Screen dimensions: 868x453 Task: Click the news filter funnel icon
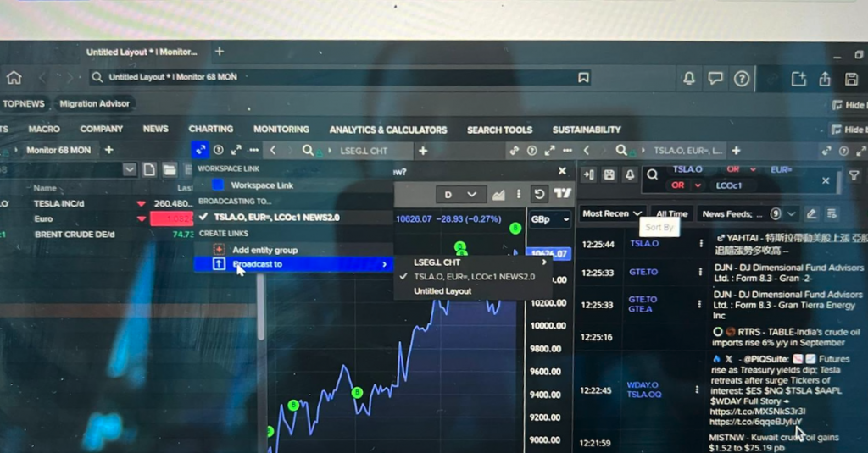[x=854, y=175]
